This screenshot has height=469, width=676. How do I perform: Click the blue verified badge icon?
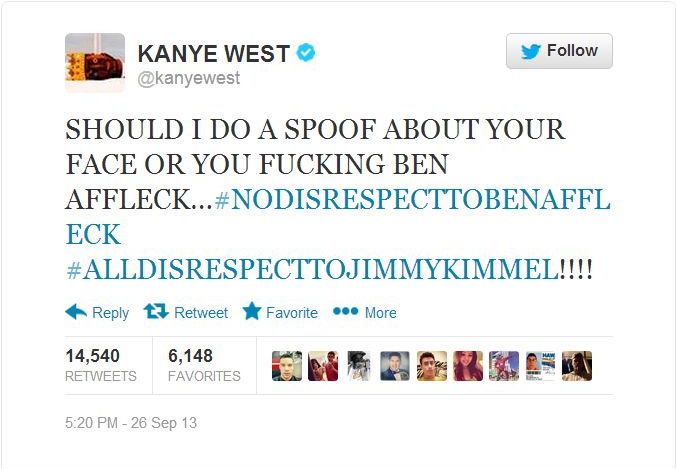[306, 53]
